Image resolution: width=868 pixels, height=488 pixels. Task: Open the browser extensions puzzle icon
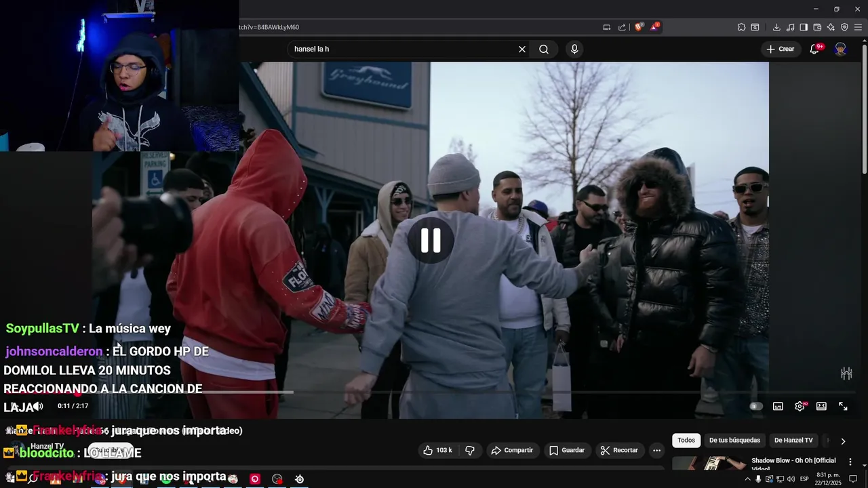742,27
